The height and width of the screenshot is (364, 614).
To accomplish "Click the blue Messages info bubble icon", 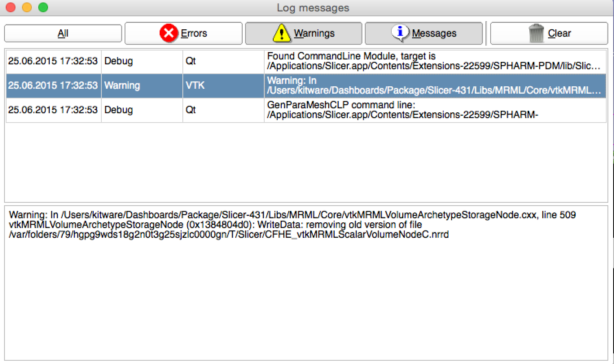I will click(x=400, y=33).
